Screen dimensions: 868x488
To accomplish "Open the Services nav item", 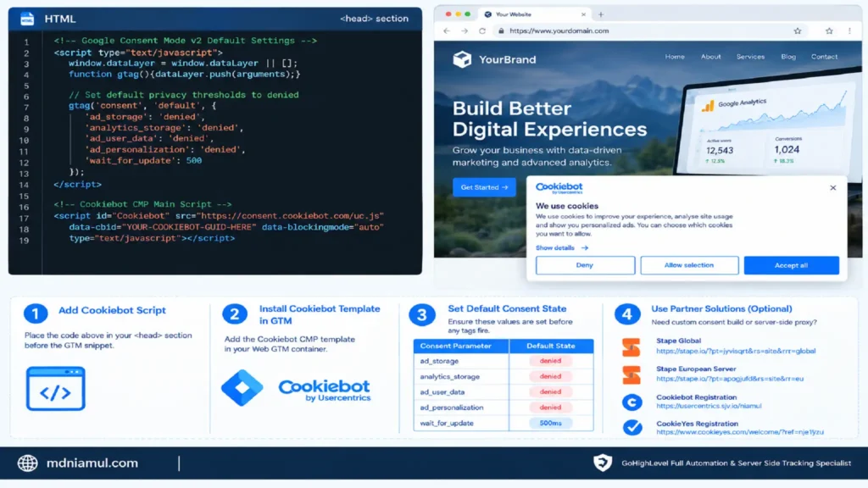I will 750,57.
